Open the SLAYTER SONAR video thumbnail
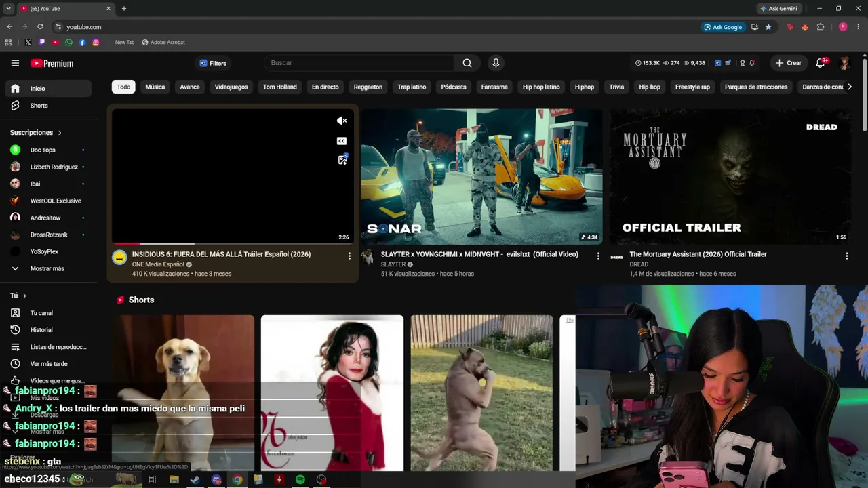Image resolution: width=868 pixels, height=488 pixels. pos(481,177)
